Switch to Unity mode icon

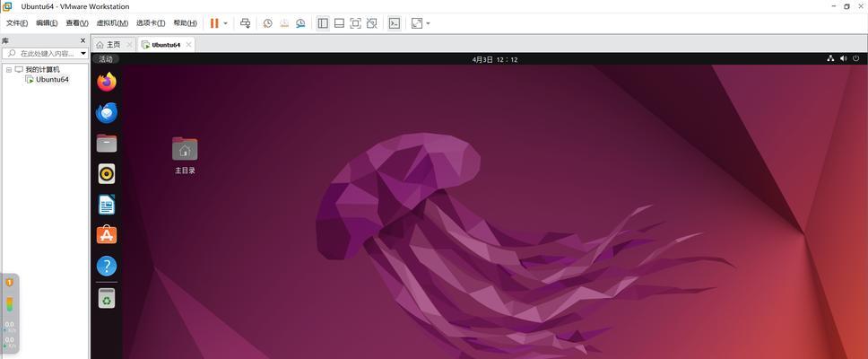tap(372, 23)
